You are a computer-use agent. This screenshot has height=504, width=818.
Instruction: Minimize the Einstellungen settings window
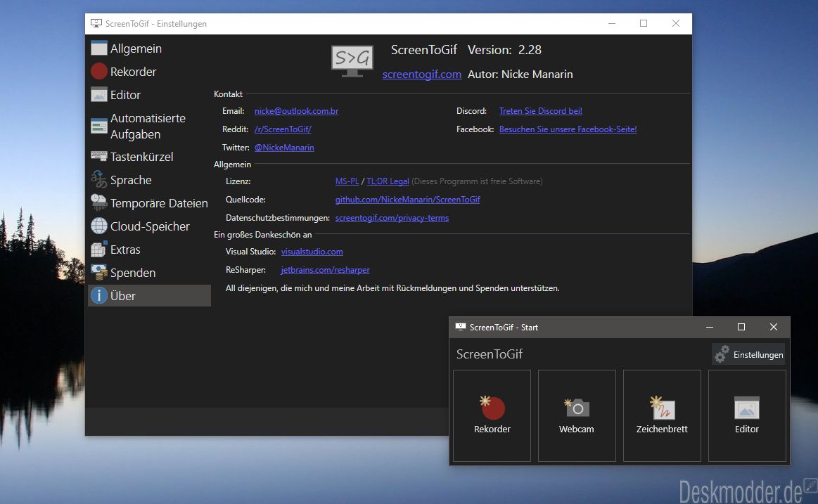(x=612, y=23)
